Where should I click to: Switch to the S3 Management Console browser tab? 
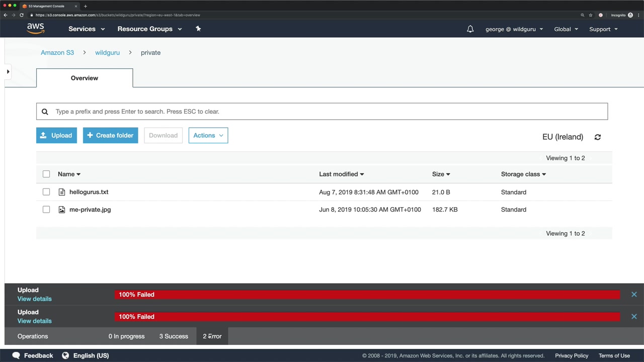49,6
